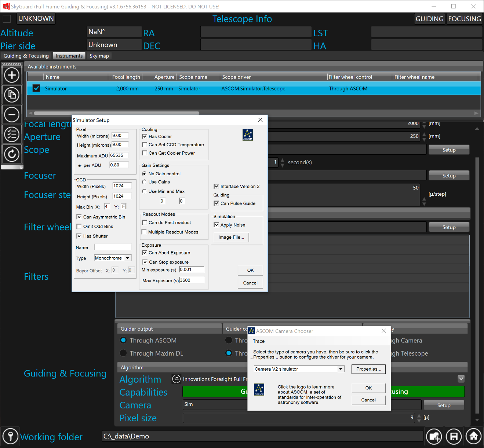This screenshot has height=448, width=484.
Task: Expand the Algorithm selection dropdown arrow
Action: (461, 379)
